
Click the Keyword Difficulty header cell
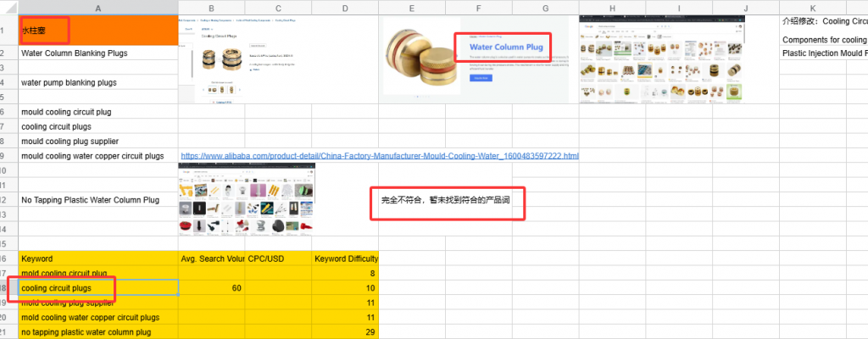(345, 258)
